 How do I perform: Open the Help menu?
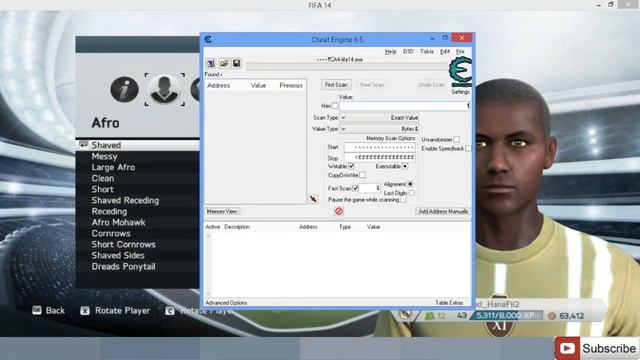tap(391, 51)
